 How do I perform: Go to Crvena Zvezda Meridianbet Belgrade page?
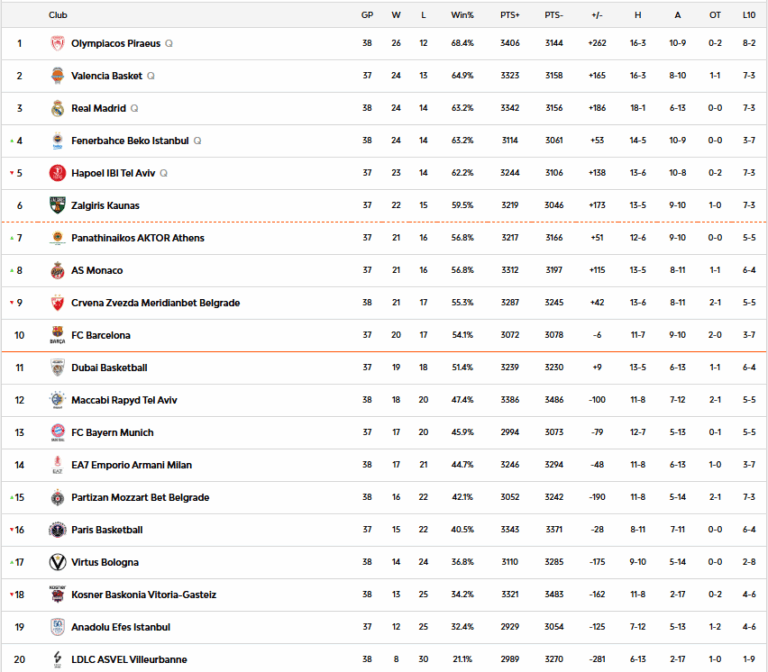[x=155, y=303]
